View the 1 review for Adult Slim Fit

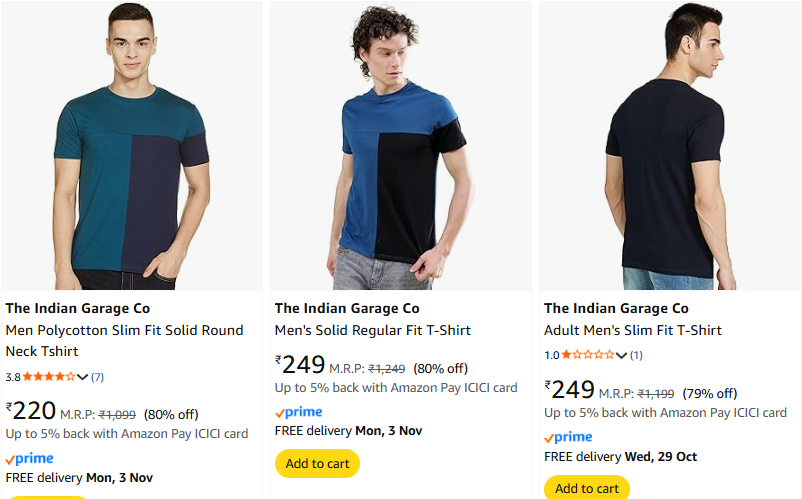tap(636, 355)
